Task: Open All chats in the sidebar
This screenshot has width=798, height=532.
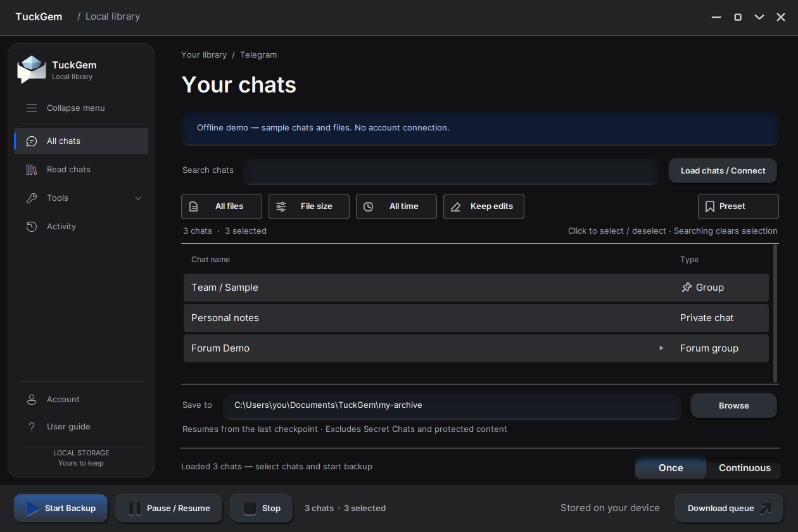Action: (81, 141)
